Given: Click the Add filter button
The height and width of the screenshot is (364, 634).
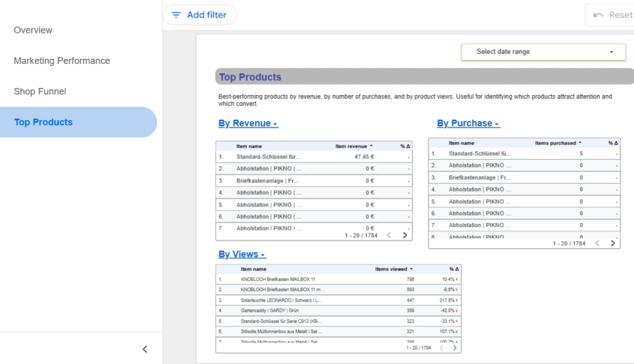Looking at the screenshot, I should [200, 15].
